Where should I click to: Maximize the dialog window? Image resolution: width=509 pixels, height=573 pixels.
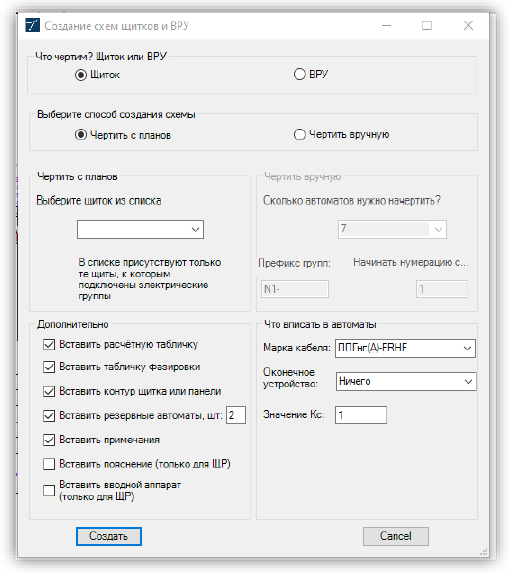coord(427,26)
